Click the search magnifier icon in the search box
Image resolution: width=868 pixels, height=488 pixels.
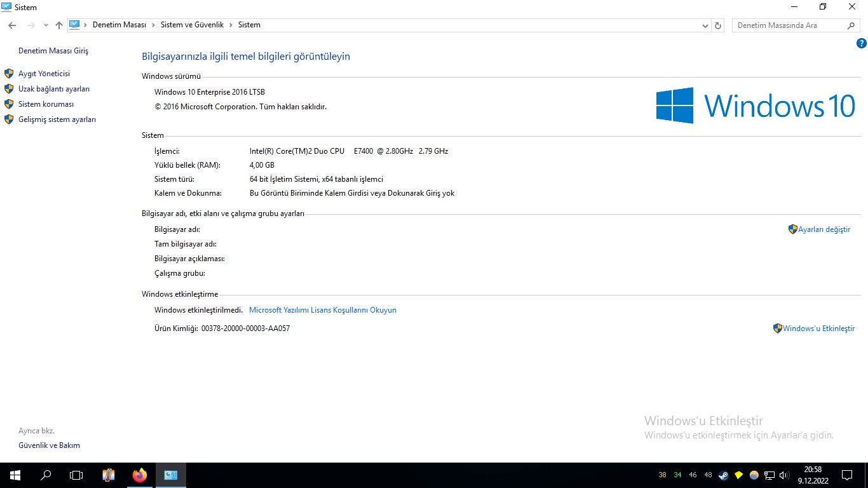[851, 25]
